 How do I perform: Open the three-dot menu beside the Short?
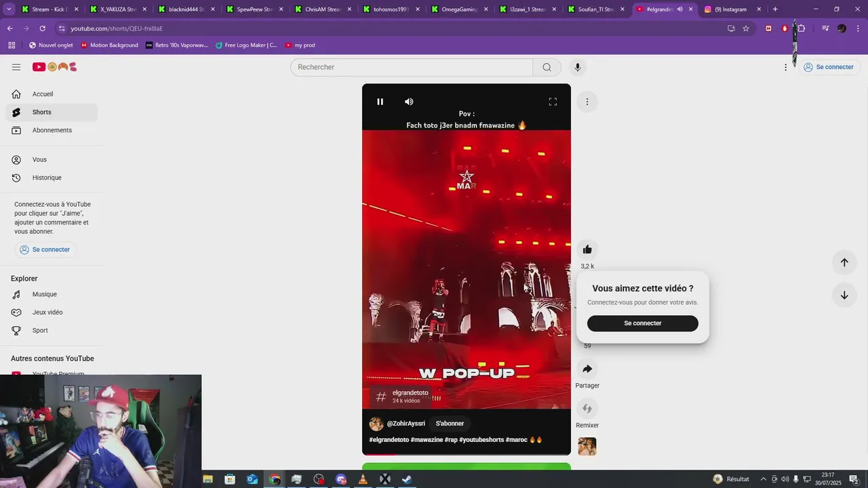(x=587, y=102)
